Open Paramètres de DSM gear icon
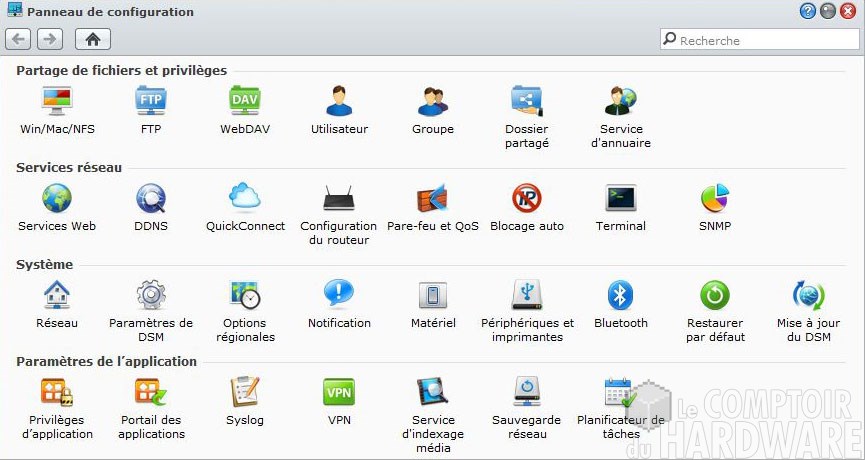The image size is (865, 460). pyautogui.click(x=151, y=295)
